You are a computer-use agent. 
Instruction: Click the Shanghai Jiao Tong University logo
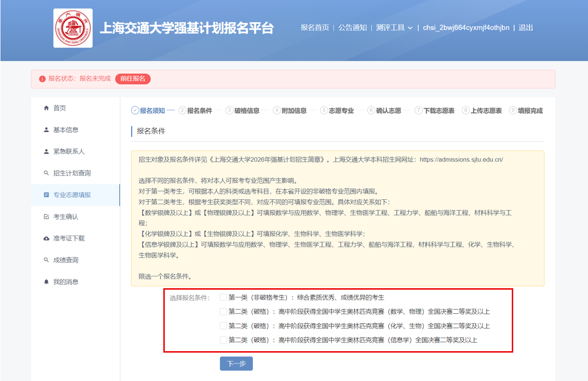point(73,28)
